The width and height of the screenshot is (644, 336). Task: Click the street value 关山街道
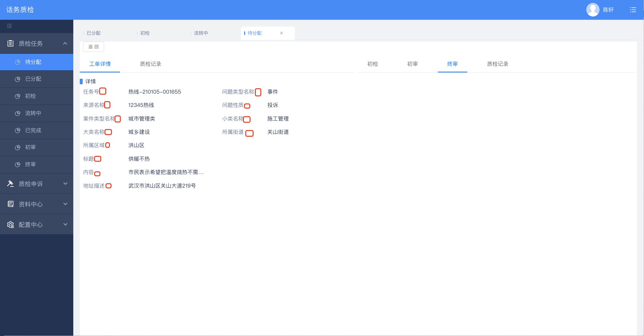(x=278, y=132)
